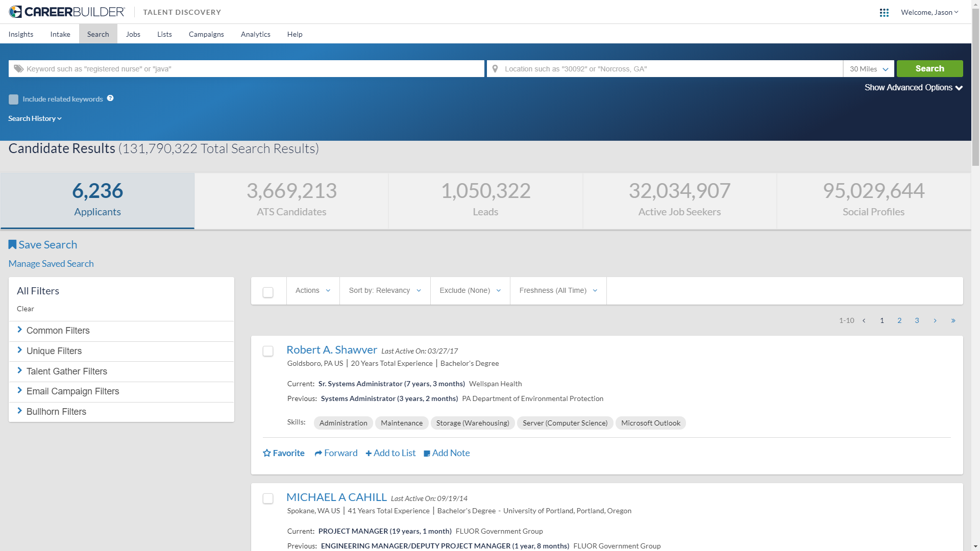Click the Favorite star for Robert Shawver
Viewport: 980px width, 551px height.
point(267,453)
